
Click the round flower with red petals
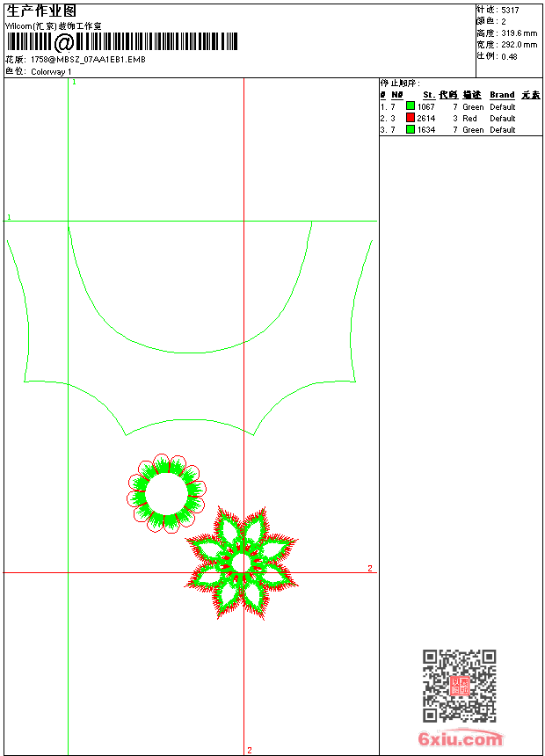pyautogui.click(x=166, y=493)
